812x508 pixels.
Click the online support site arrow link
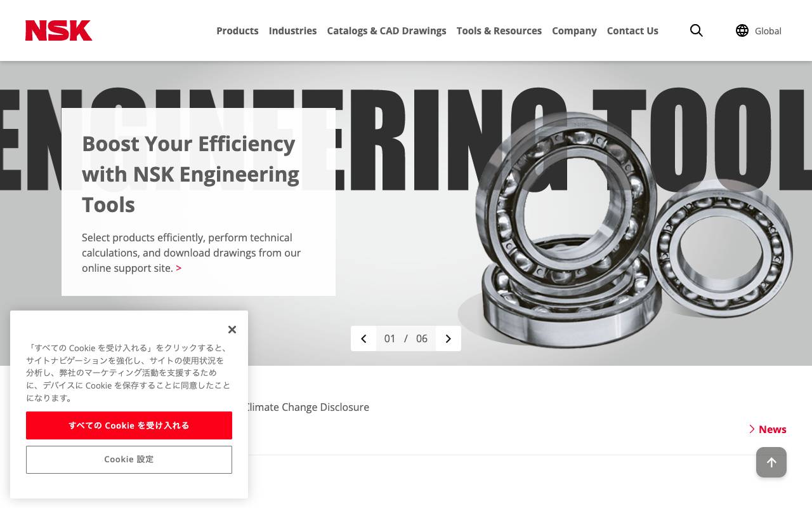pos(178,268)
